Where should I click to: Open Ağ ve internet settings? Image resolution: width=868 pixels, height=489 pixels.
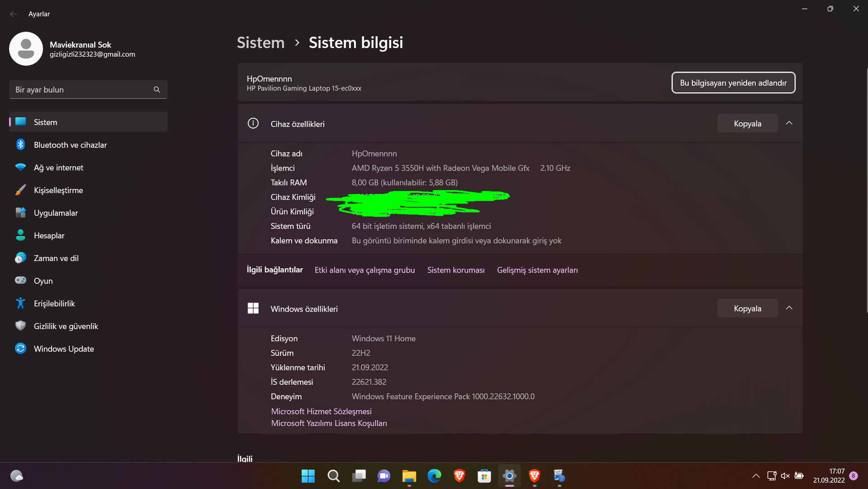pyautogui.click(x=88, y=168)
